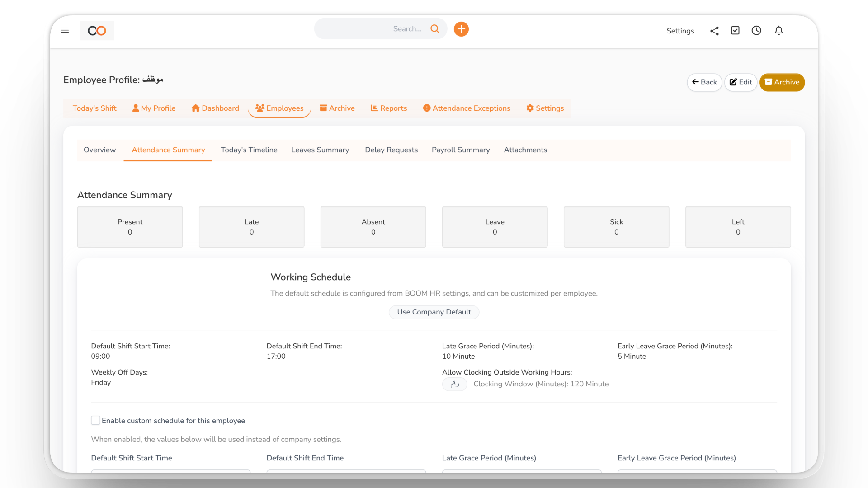Viewport: 868px width, 488px height.
Task: Click the orange search magnifier icon
Action: click(434, 29)
